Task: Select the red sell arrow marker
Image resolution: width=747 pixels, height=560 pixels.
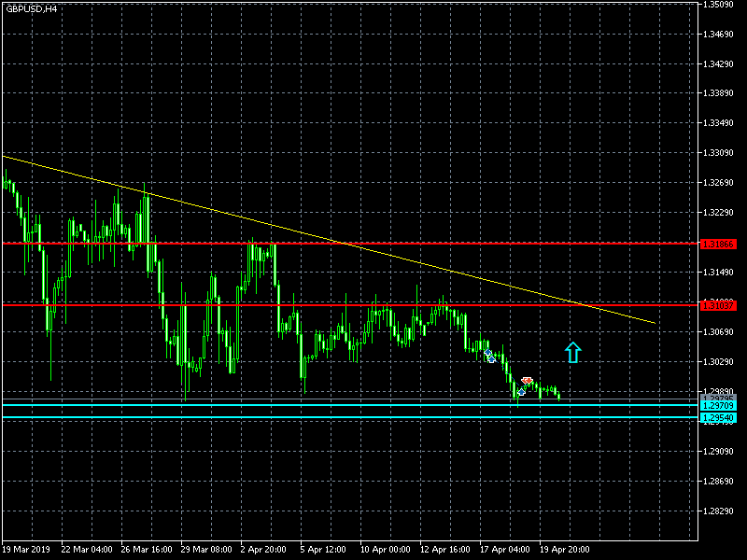Action: click(527, 381)
